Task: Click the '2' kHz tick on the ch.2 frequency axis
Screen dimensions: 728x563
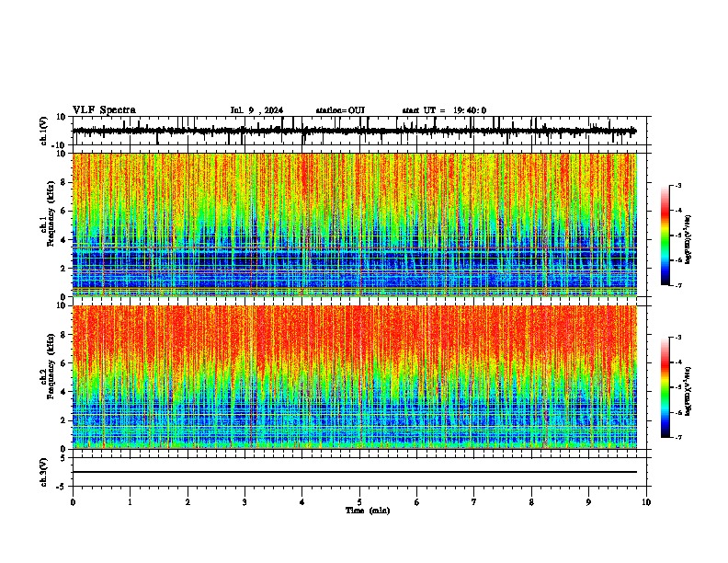Action: [x=63, y=420]
